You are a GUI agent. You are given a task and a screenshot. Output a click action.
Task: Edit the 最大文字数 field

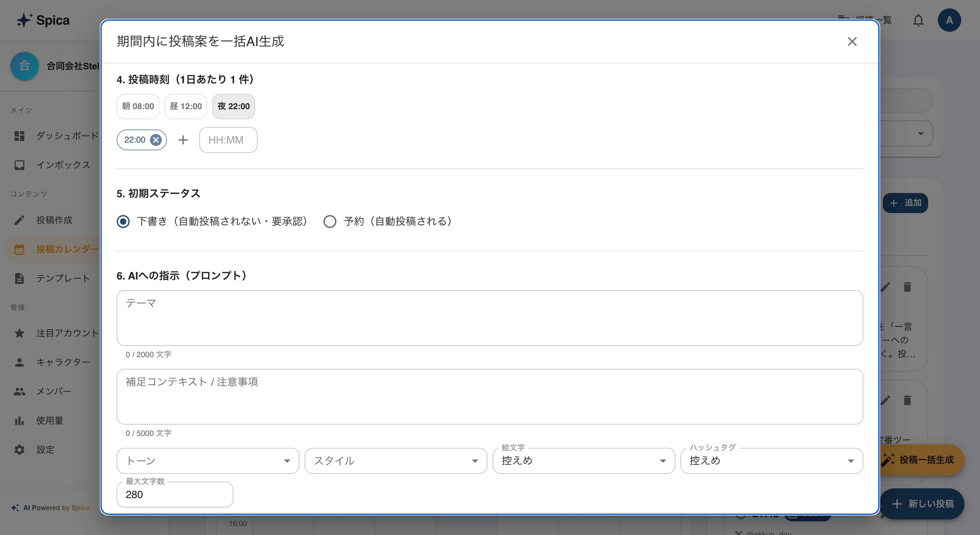[175, 494]
